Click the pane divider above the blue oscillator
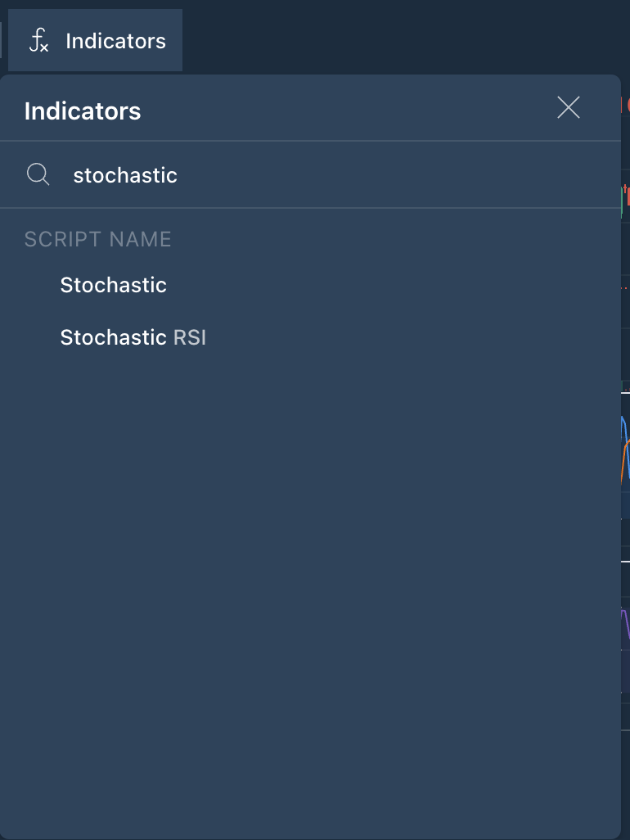The width and height of the screenshot is (630, 840). (x=625, y=393)
